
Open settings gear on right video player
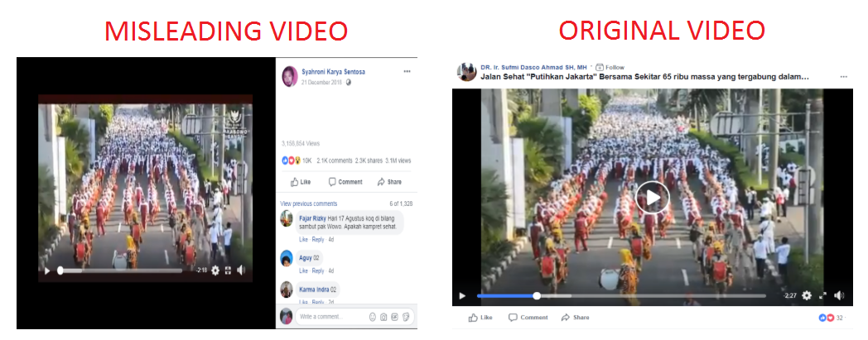click(807, 296)
